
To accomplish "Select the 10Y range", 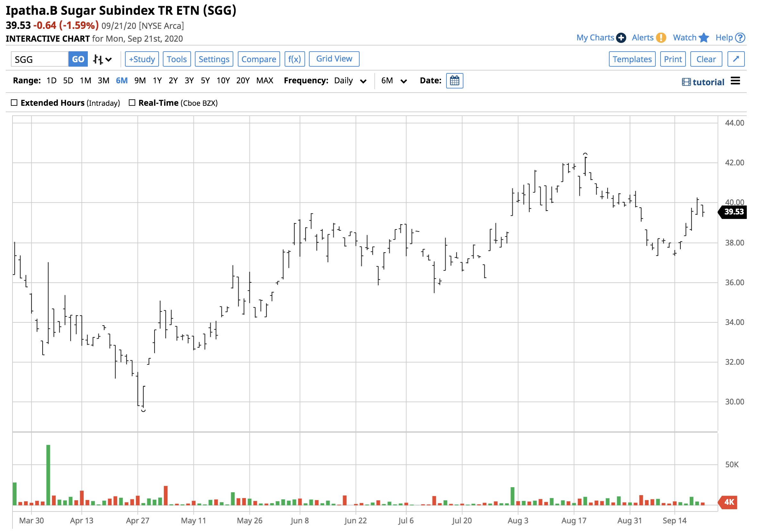I will (x=223, y=81).
